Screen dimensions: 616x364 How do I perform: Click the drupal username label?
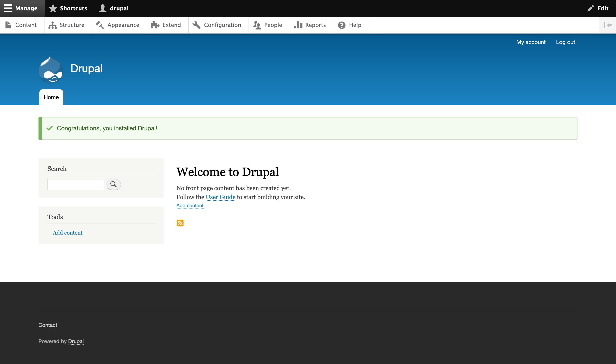pyautogui.click(x=119, y=8)
